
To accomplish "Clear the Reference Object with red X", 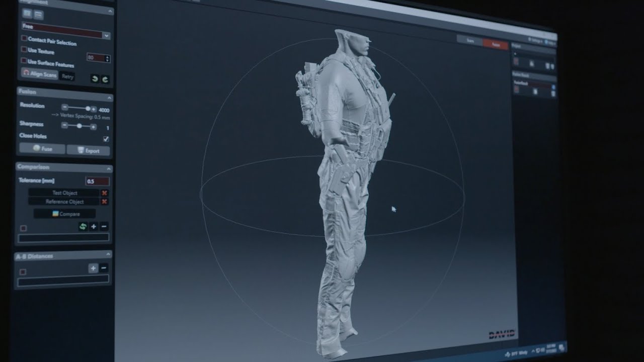I will (x=104, y=202).
